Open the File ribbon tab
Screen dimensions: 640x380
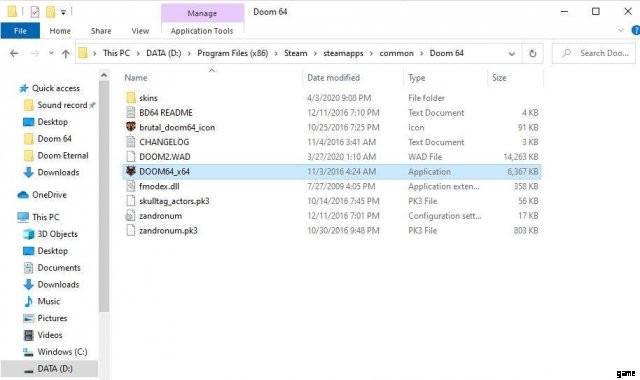[20, 31]
